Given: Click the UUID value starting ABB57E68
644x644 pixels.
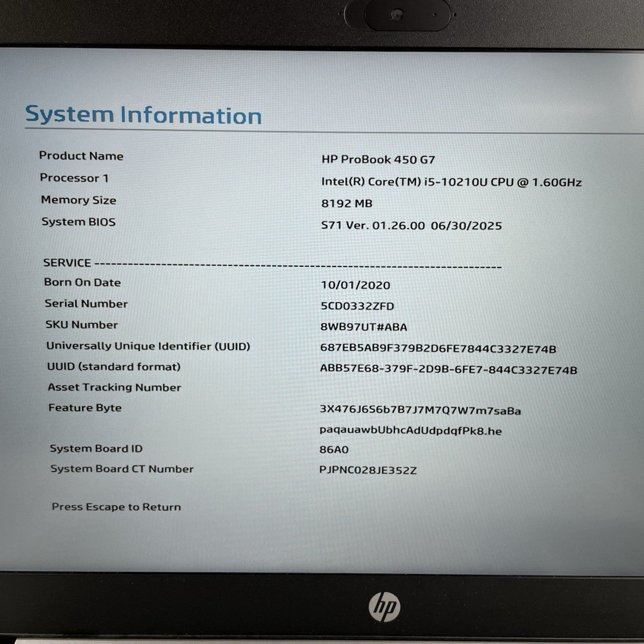Looking at the screenshot, I should 448,370.
